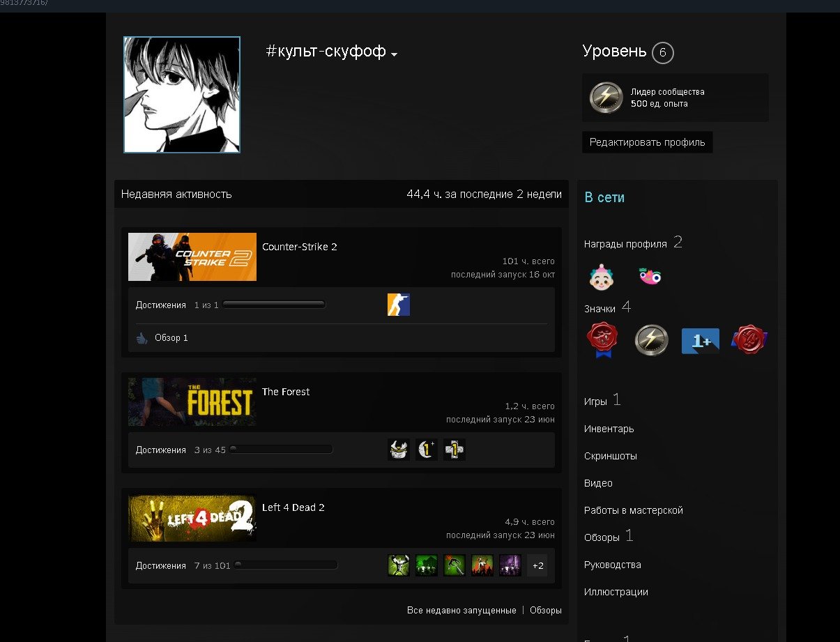Click the thumbs-up review icon

[142, 338]
